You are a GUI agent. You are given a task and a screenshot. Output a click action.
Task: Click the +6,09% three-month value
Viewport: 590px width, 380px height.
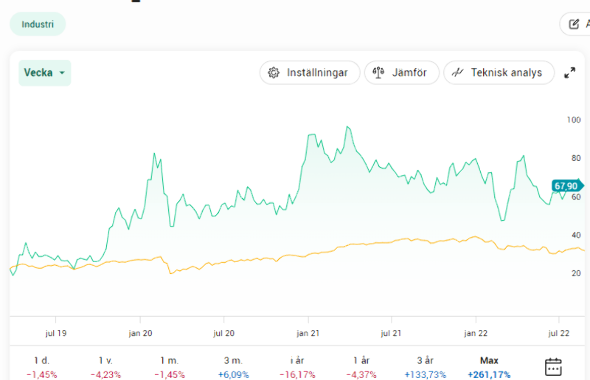pyautogui.click(x=233, y=375)
